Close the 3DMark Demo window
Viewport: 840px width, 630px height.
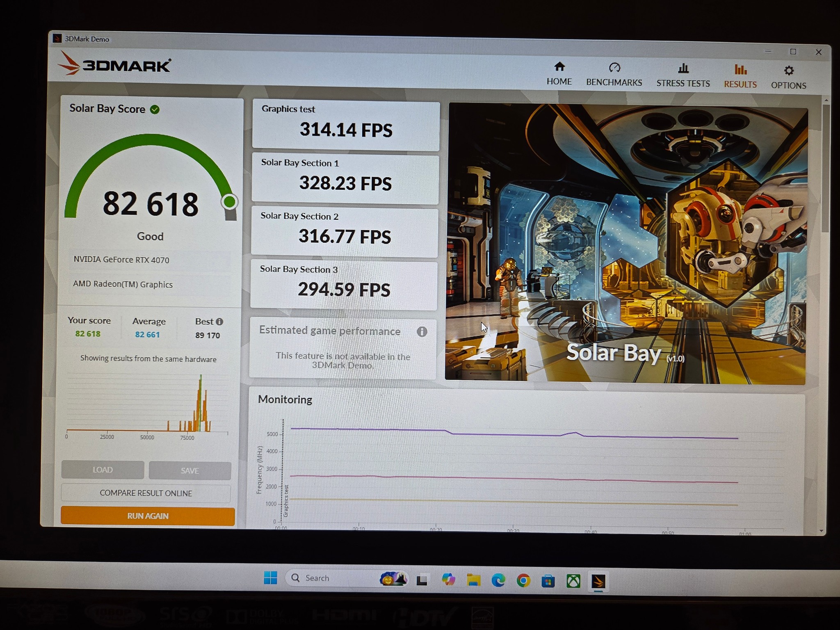pos(818,52)
